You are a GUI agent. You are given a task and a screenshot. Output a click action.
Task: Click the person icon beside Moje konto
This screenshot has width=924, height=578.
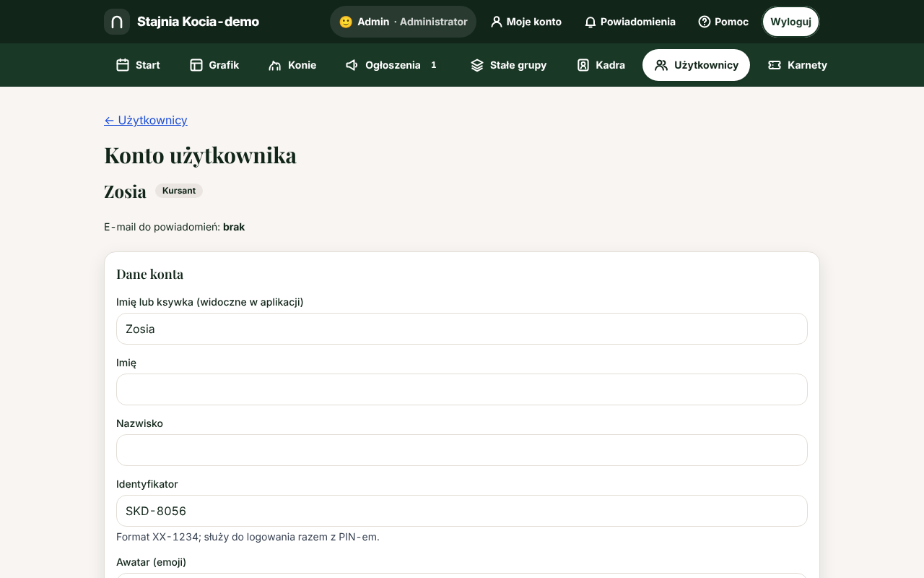496,22
